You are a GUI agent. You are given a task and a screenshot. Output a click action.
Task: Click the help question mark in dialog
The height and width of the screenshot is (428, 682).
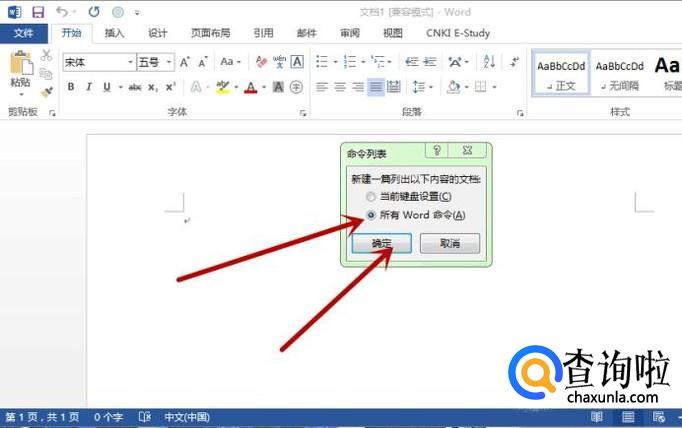tap(437, 150)
